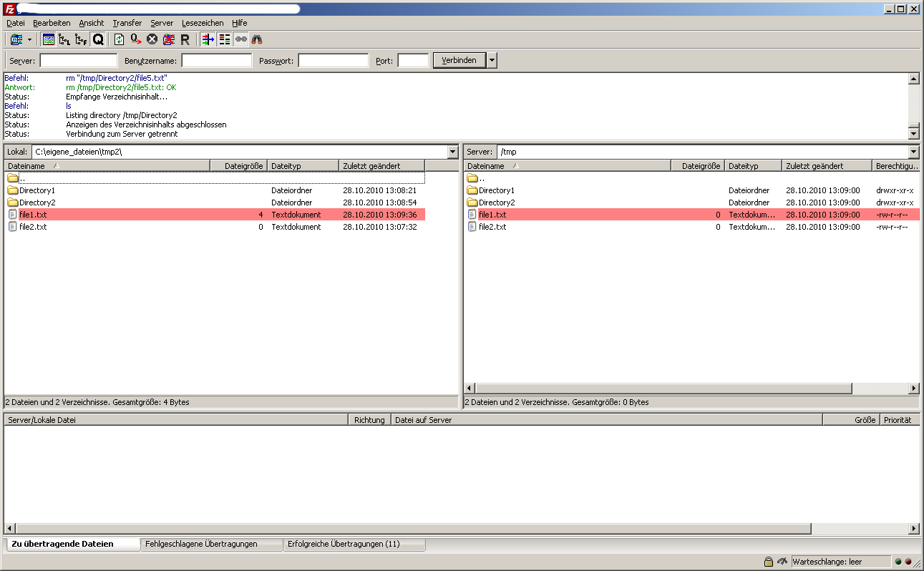Expand the Site Manager dropdown arrow
Image resolution: width=924 pixels, height=571 pixels.
[29, 39]
